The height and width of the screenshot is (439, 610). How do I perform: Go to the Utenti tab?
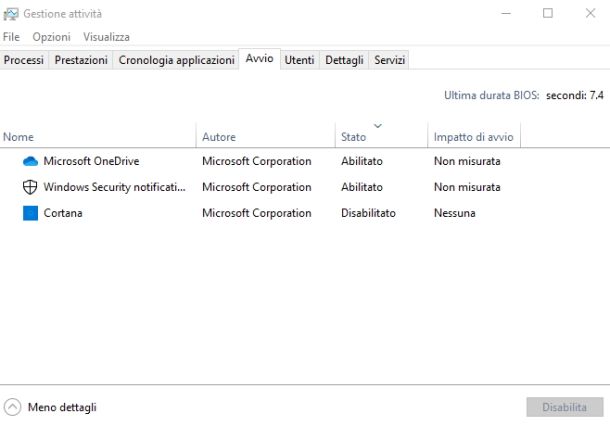point(299,60)
